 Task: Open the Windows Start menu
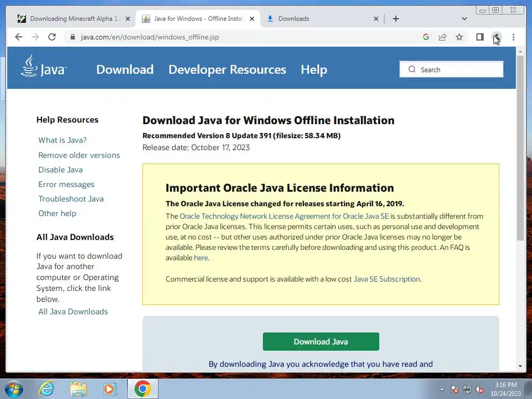click(x=14, y=389)
